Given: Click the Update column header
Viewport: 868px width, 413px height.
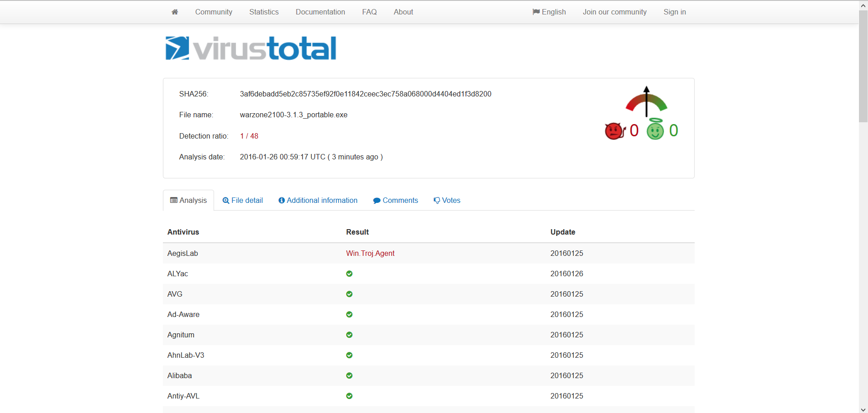Looking at the screenshot, I should coord(563,232).
